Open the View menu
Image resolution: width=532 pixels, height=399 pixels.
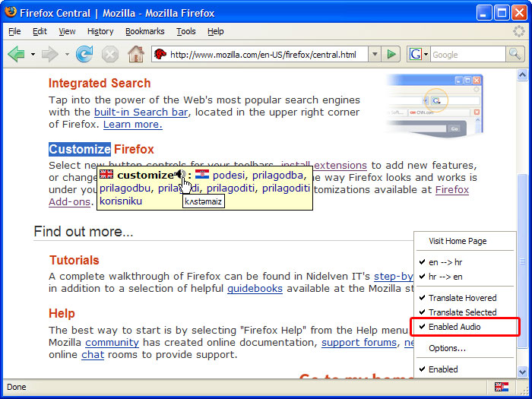tap(67, 32)
